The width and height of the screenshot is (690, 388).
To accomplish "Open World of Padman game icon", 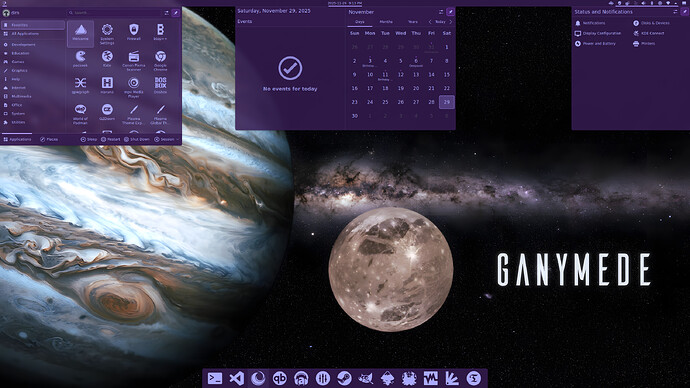I will pos(81,113).
